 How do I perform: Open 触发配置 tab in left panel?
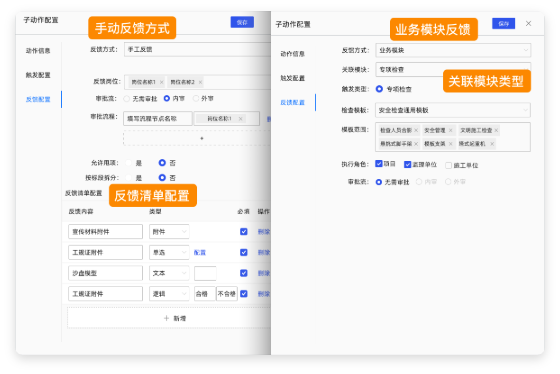tap(38, 75)
